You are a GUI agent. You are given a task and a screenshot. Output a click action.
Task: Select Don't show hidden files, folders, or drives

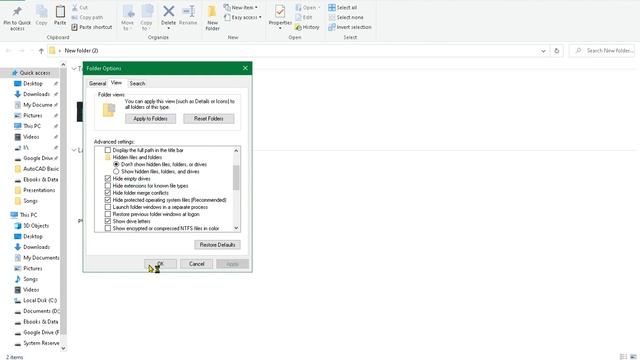coord(116,164)
